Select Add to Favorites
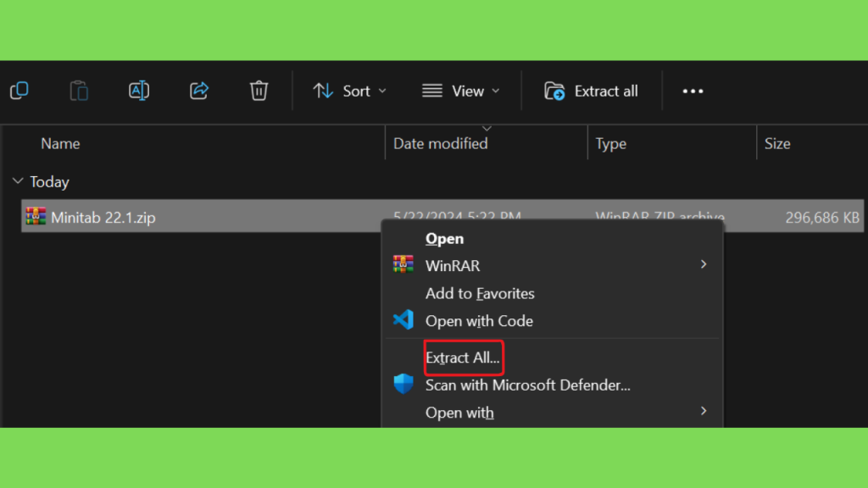The width and height of the screenshot is (868, 488). (x=480, y=293)
